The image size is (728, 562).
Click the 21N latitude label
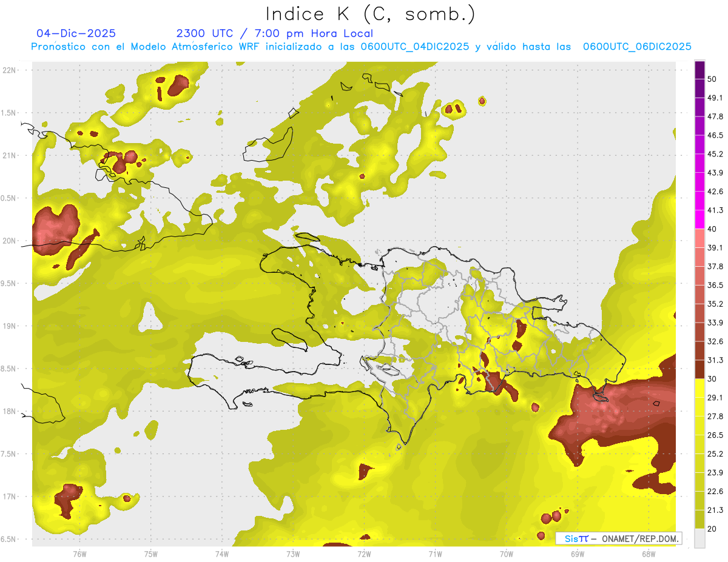tap(10, 155)
